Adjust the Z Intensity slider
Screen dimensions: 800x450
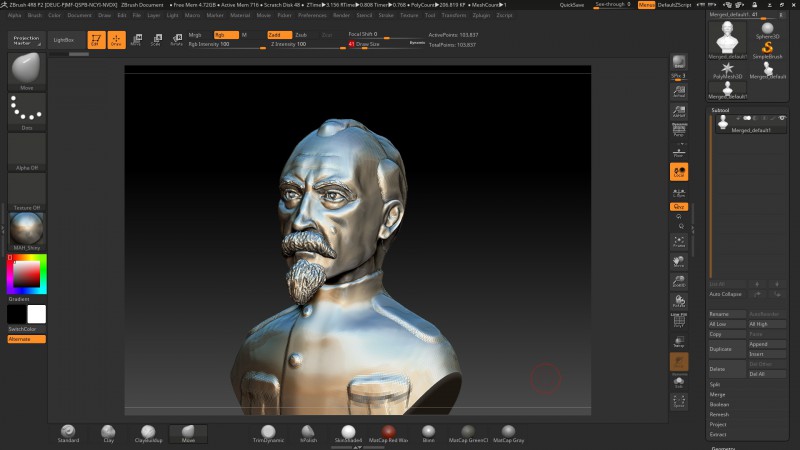[308, 44]
